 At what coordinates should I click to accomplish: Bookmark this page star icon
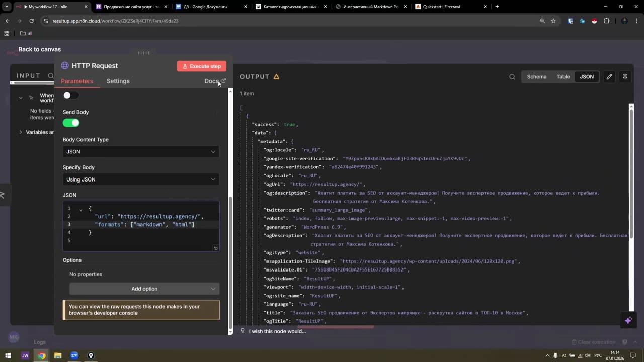[553, 21]
